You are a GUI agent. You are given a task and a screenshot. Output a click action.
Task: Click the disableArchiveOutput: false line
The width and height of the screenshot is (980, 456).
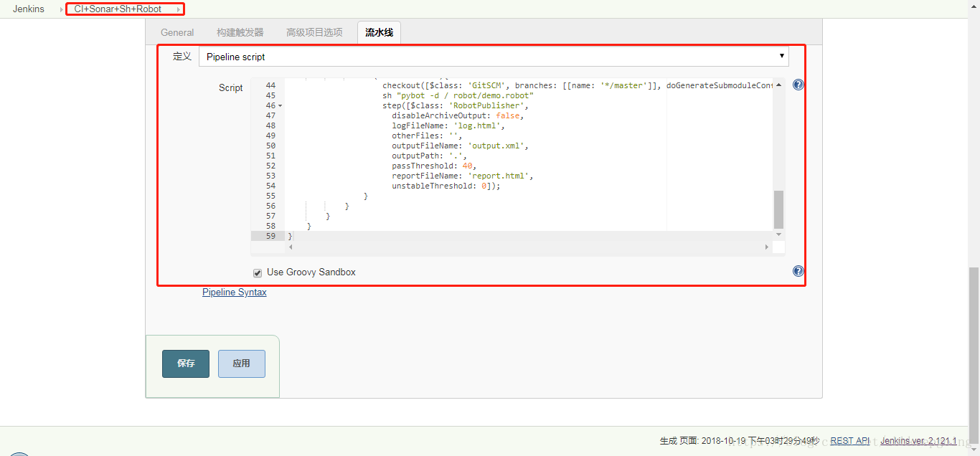coord(458,115)
